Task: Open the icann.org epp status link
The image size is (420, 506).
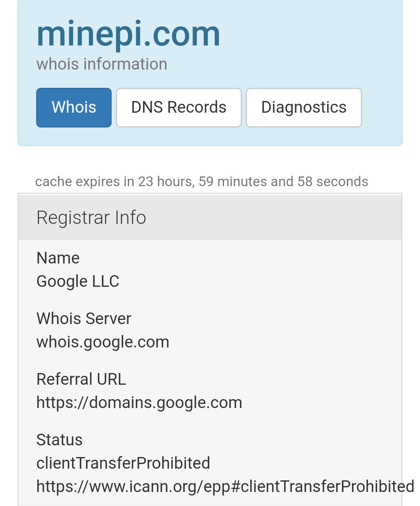Action: coord(225,487)
